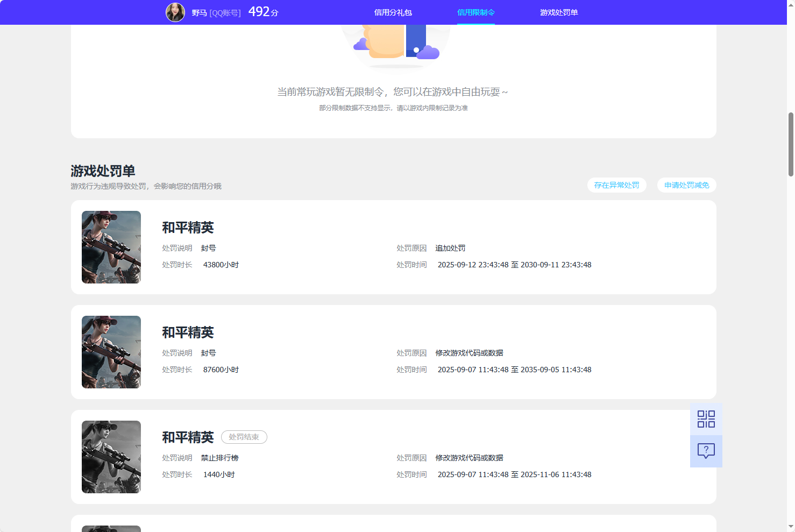This screenshot has height=532, width=795.
Task: Open the 信用限制令 tab
Action: [x=475, y=12]
